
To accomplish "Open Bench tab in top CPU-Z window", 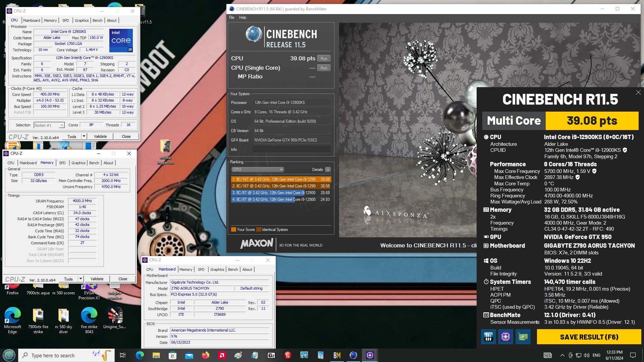I will point(97,20).
